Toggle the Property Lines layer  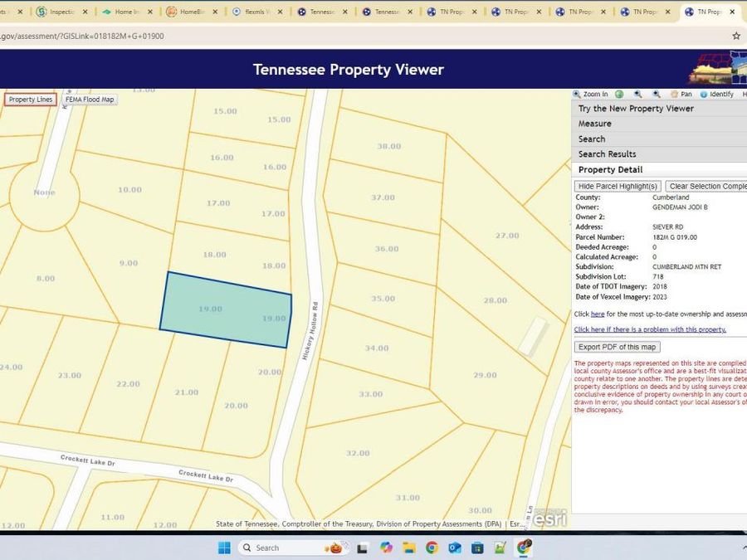tap(30, 99)
